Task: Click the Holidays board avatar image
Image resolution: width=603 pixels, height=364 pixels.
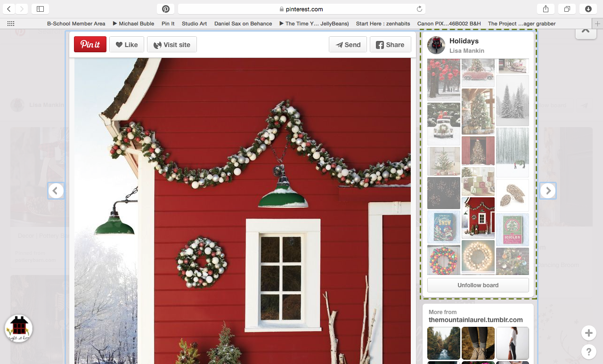Action: point(436,45)
